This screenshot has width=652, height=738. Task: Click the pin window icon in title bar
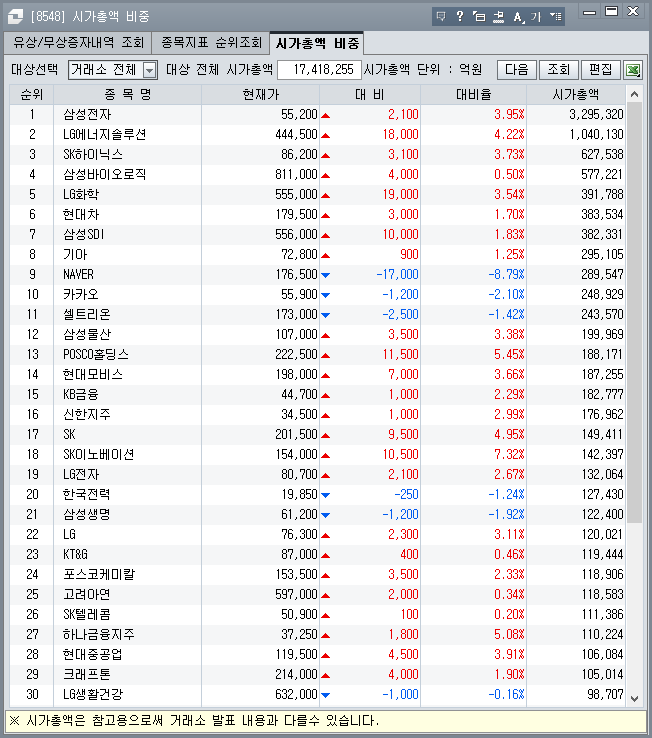pos(498,17)
